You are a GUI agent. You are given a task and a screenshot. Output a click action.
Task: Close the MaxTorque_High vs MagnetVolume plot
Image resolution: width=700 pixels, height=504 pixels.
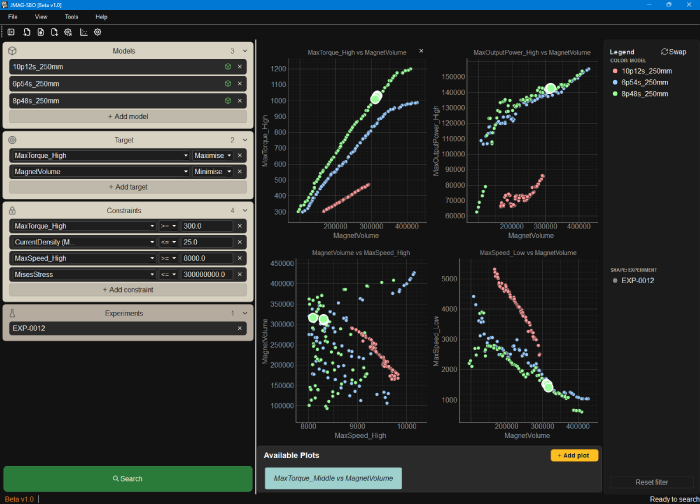tap(421, 51)
